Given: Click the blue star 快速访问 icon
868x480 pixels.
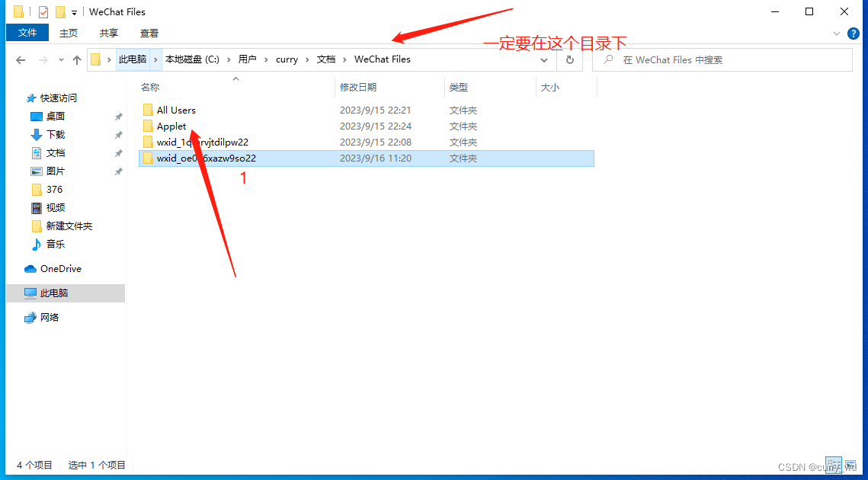Looking at the screenshot, I should click(x=31, y=98).
